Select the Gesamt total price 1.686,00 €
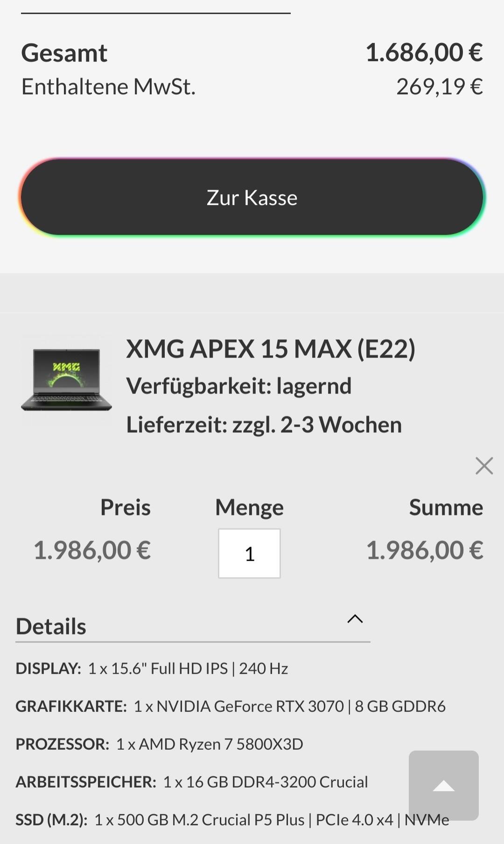Viewport: 504px width, 844px height. (x=424, y=52)
